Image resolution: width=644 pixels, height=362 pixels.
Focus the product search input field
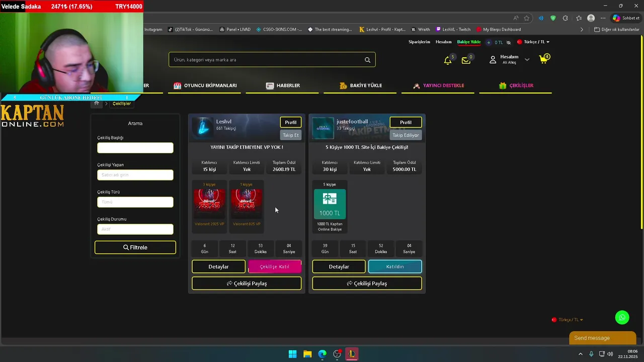(x=267, y=60)
